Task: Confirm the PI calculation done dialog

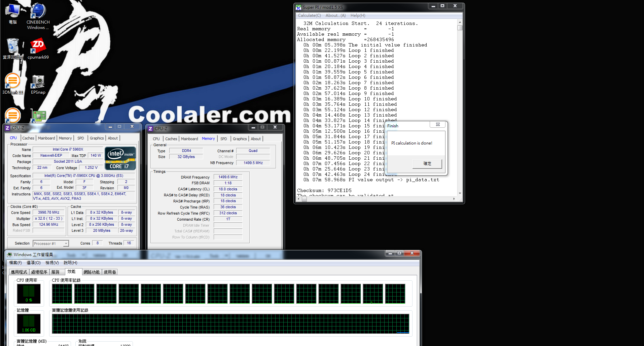Action: [427, 164]
